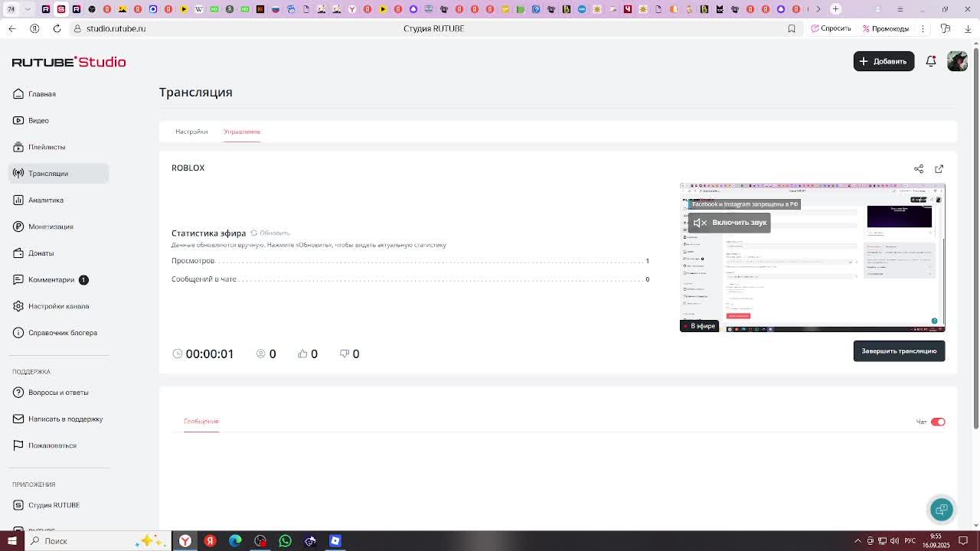This screenshot has height=551, width=980.
Task: Click the Завершить трансляцию button
Action: tap(899, 351)
